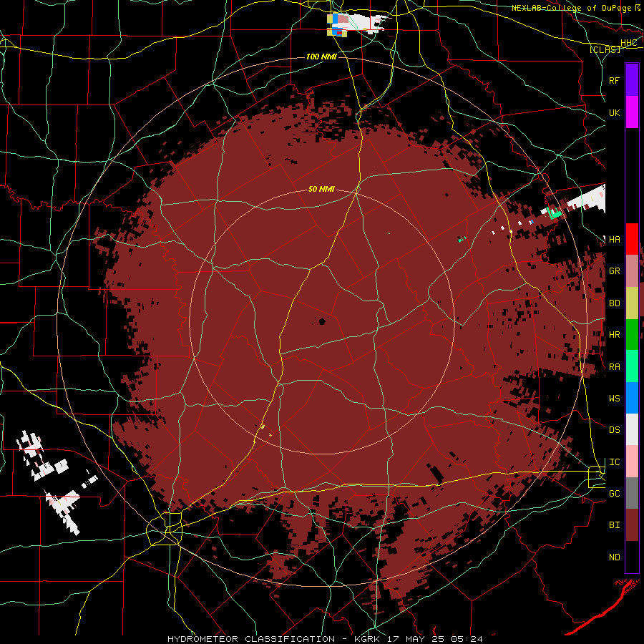The height and width of the screenshot is (644, 644).
Task: Click the 'HR' legend label
Action: 614,335
